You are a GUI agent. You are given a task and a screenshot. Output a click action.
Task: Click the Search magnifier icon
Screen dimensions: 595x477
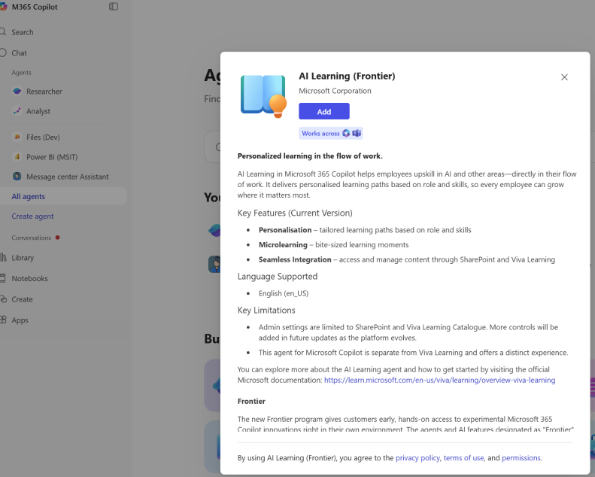[x=3, y=32]
